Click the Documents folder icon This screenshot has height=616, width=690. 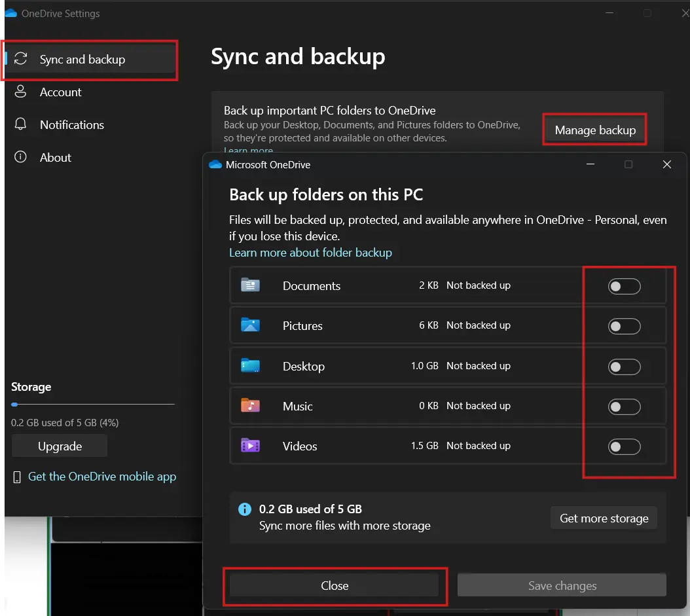(x=250, y=285)
